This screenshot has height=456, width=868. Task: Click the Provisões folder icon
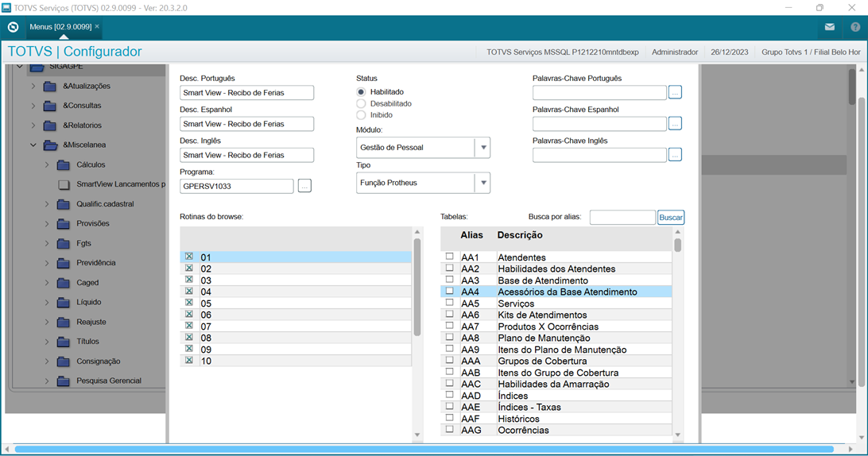click(x=64, y=223)
